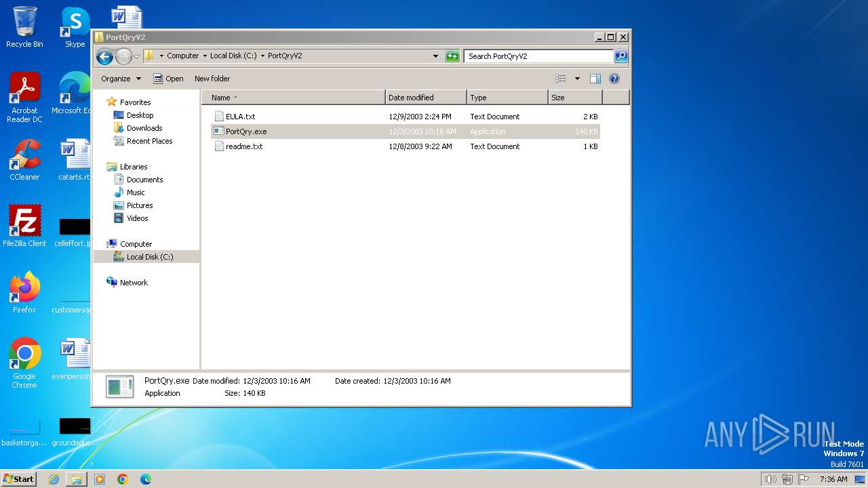Sort by the Size column header
The width and height of the screenshot is (868, 488).
click(575, 98)
